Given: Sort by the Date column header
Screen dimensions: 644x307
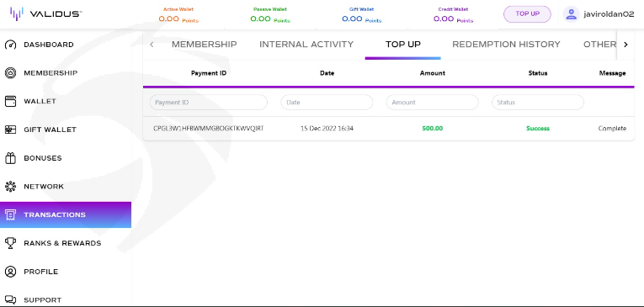Looking at the screenshot, I should pyautogui.click(x=327, y=73).
